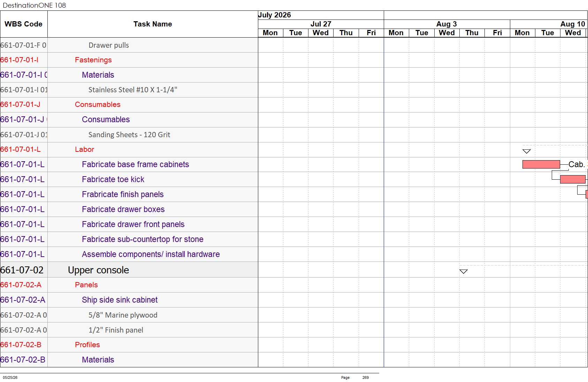Click WBS code 661-07-02
This screenshot has width=588, height=382.
click(x=22, y=270)
